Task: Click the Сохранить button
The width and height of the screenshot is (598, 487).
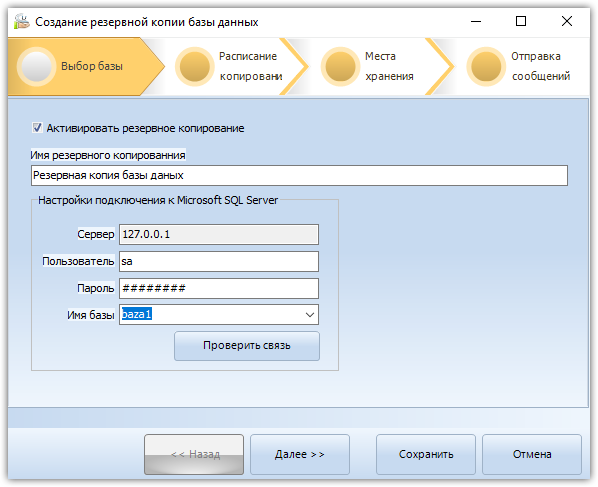Action: pyautogui.click(x=426, y=454)
